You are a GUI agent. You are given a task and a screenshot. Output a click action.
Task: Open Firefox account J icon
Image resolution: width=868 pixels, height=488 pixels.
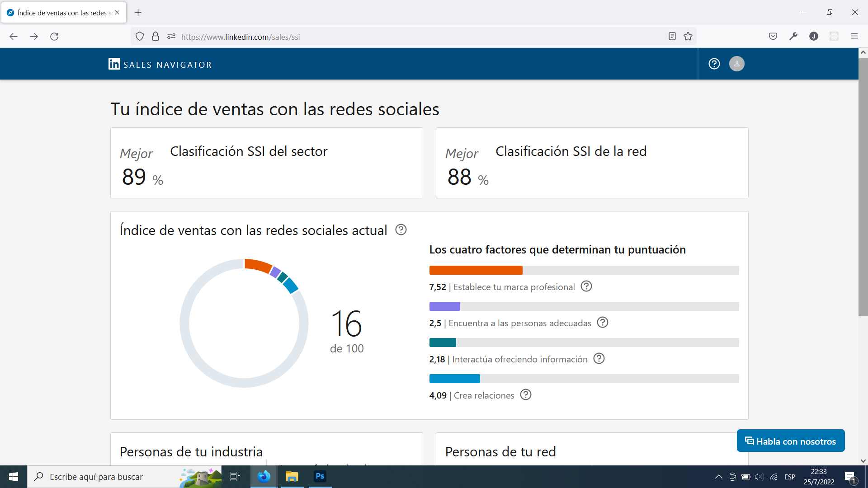click(x=814, y=37)
